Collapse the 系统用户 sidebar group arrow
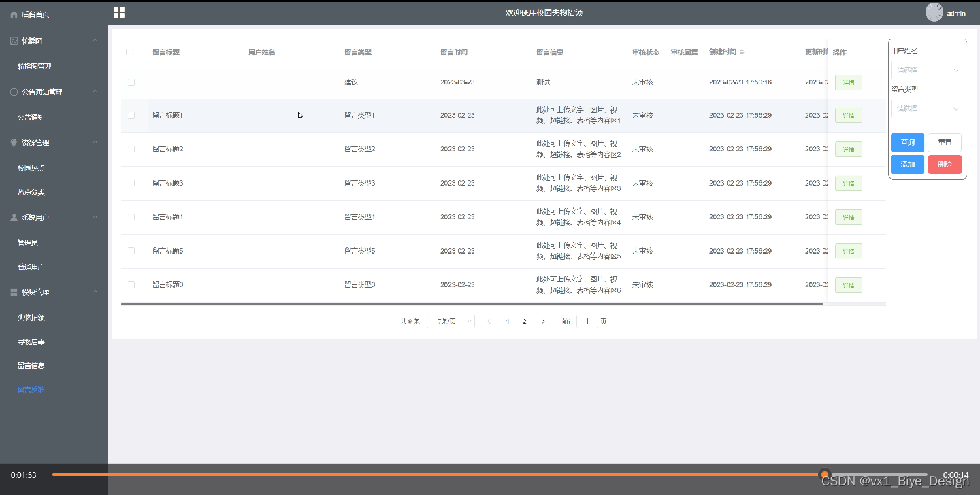The width and height of the screenshot is (980, 495). [95, 218]
